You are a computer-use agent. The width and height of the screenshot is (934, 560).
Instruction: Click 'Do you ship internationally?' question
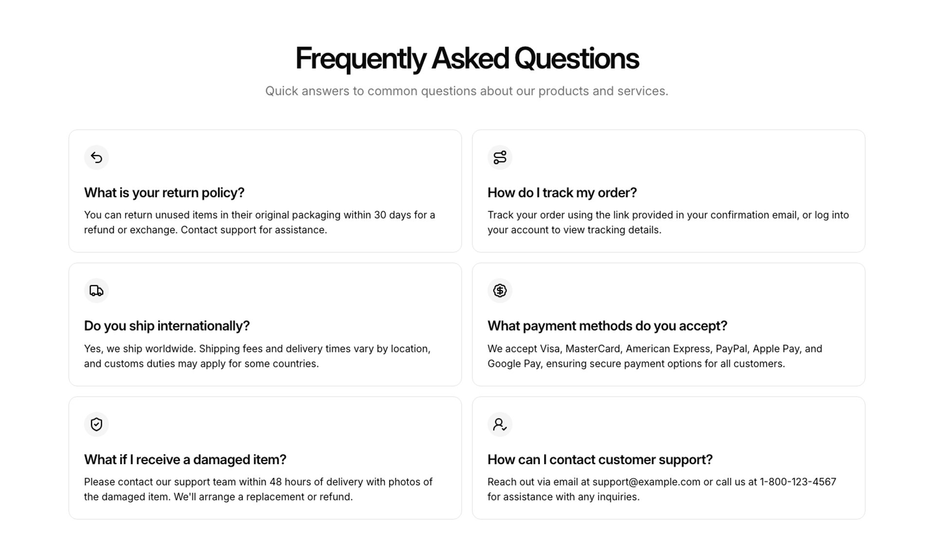pyautogui.click(x=167, y=326)
